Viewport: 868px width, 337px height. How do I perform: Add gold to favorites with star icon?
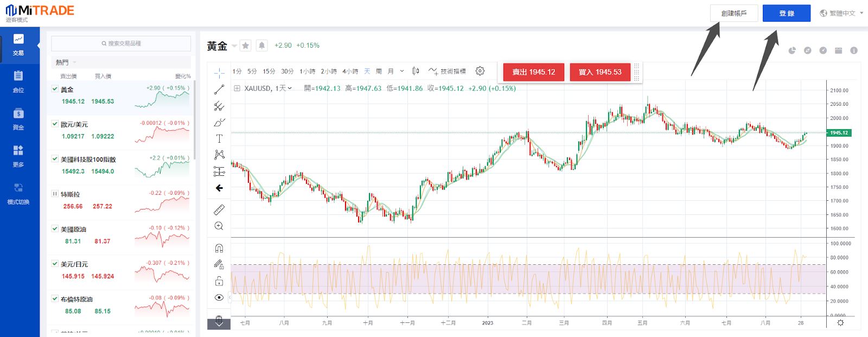(246, 46)
